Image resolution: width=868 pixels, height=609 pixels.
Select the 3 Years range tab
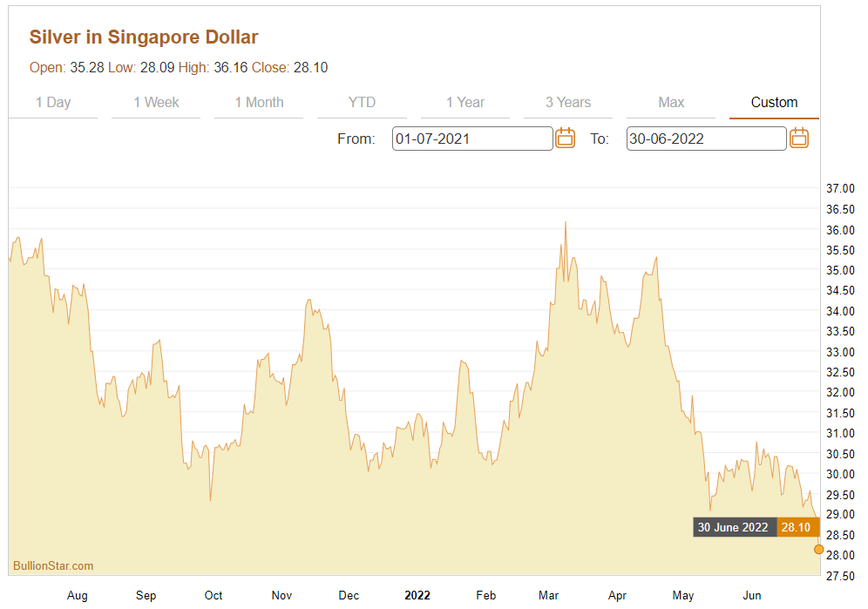[x=568, y=103]
